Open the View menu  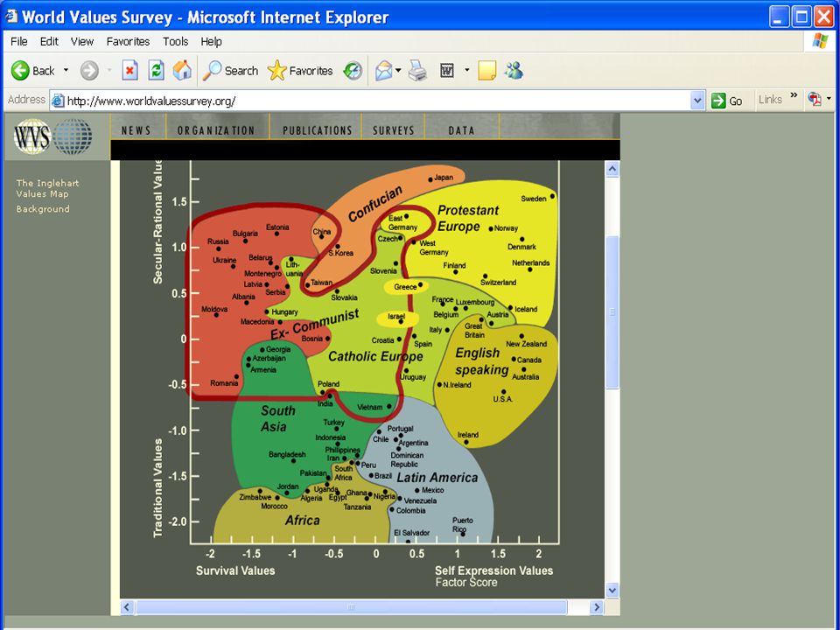click(82, 41)
